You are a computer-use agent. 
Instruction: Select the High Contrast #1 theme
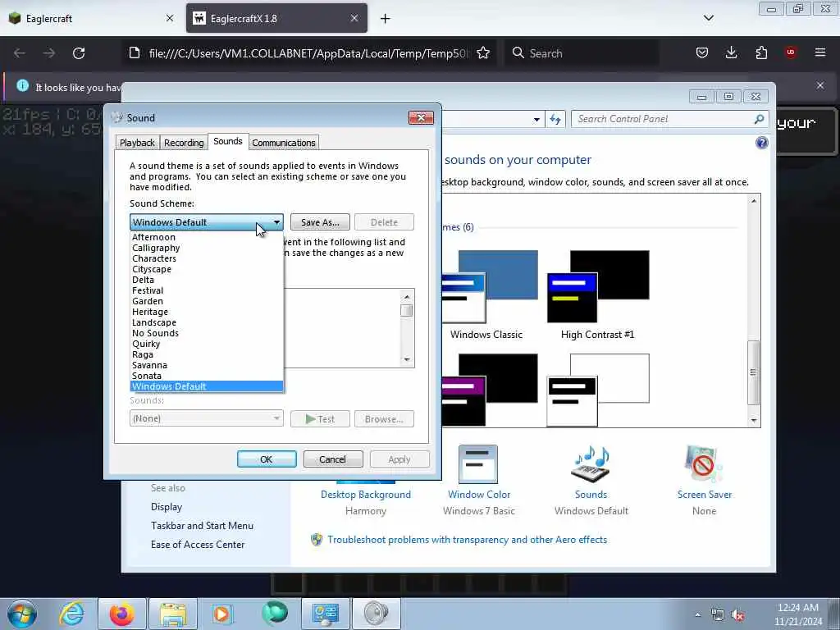[x=597, y=294]
